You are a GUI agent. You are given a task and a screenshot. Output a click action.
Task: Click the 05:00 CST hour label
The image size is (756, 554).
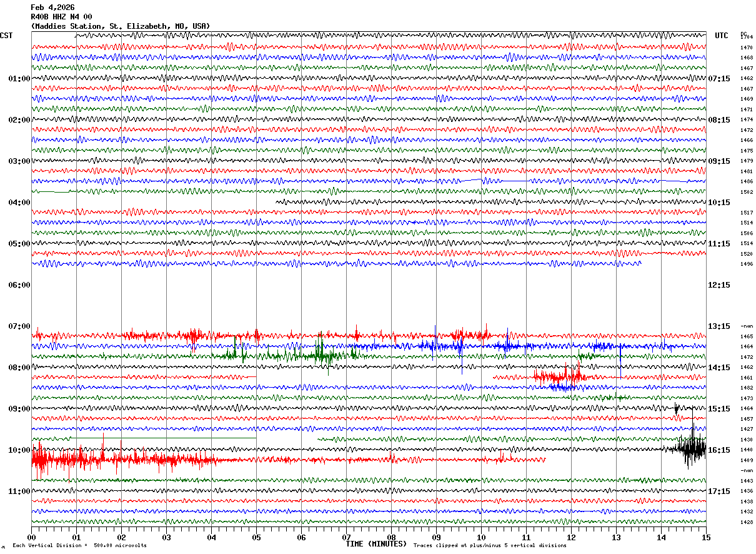pyautogui.click(x=19, y=244)
